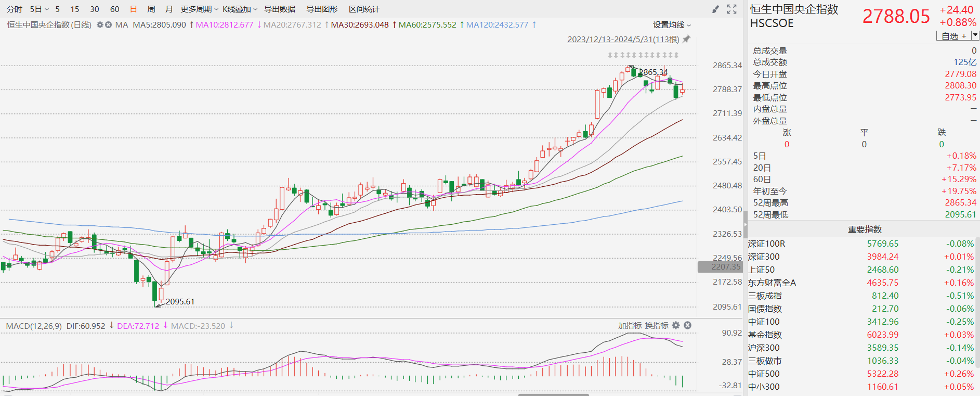Click the MA60:2575.552 legend
Screen dimensions: 980x396
pyautogui.click(x=427, y=25)
